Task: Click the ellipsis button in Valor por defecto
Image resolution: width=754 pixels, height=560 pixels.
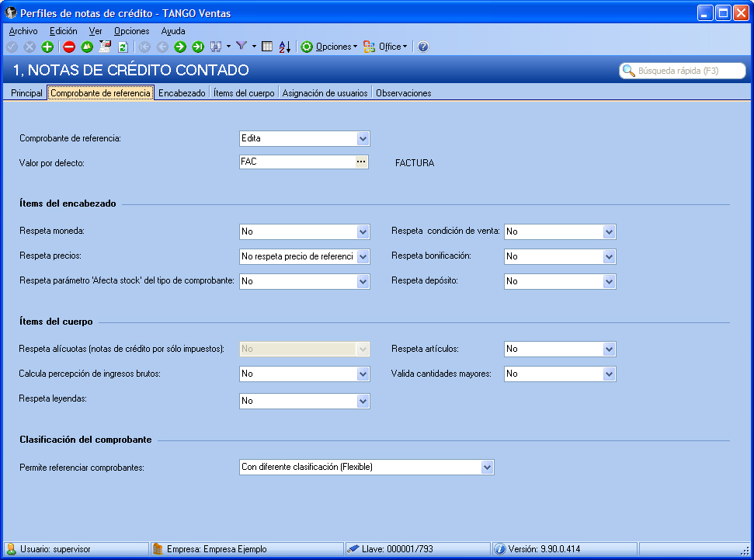Action: [361, 162]
